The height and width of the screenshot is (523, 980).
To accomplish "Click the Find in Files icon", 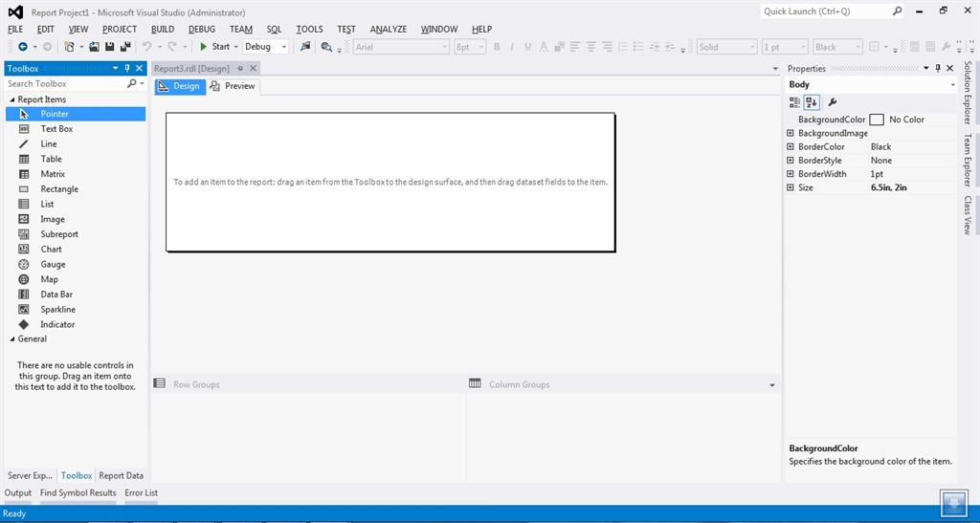I will [x=326, y=47].
